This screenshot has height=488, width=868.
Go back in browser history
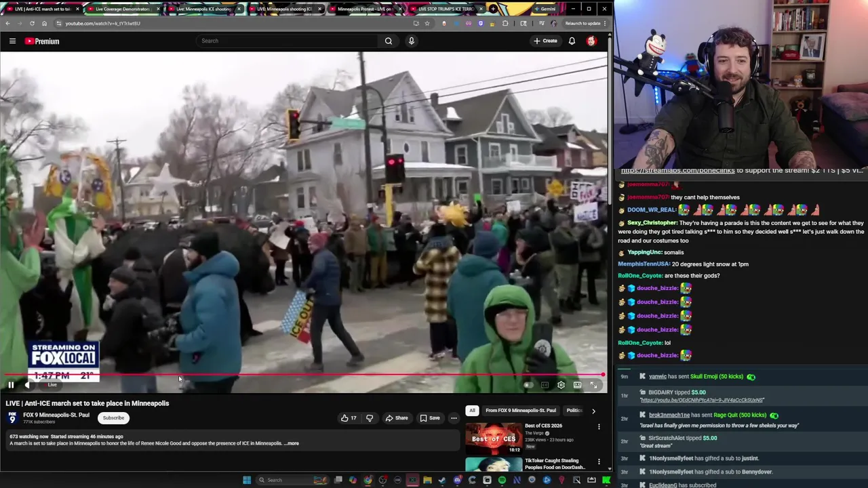click(x=7, y=23)
